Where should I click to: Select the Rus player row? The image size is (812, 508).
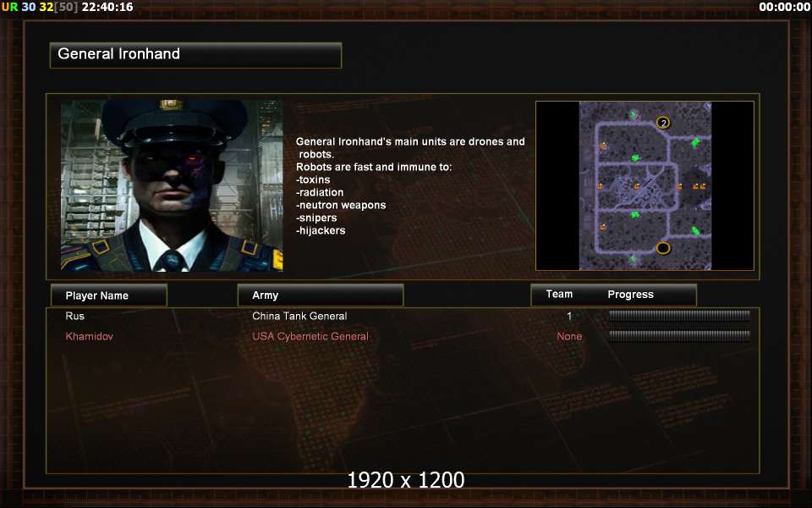click(x=403, y=316)
